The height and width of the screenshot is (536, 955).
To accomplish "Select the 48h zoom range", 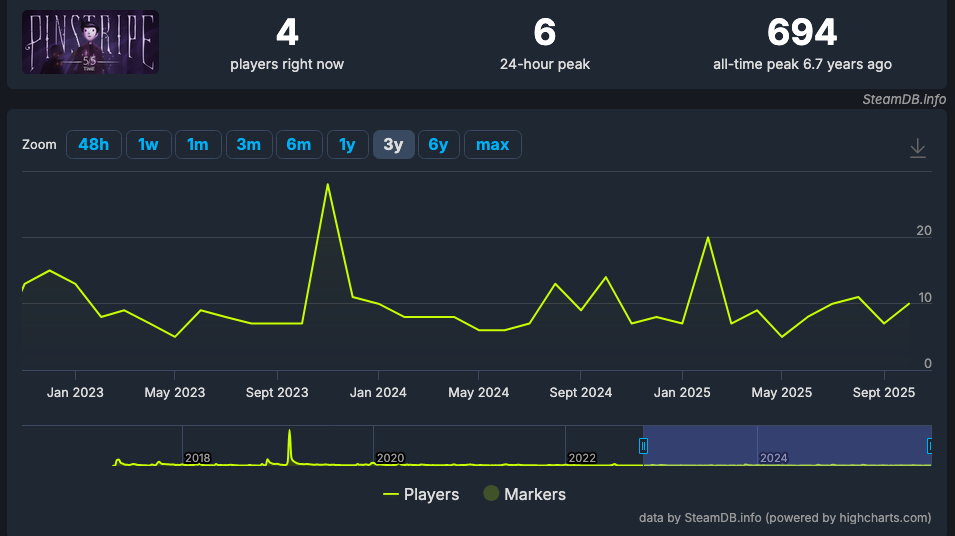I will [x=94, y=144].
